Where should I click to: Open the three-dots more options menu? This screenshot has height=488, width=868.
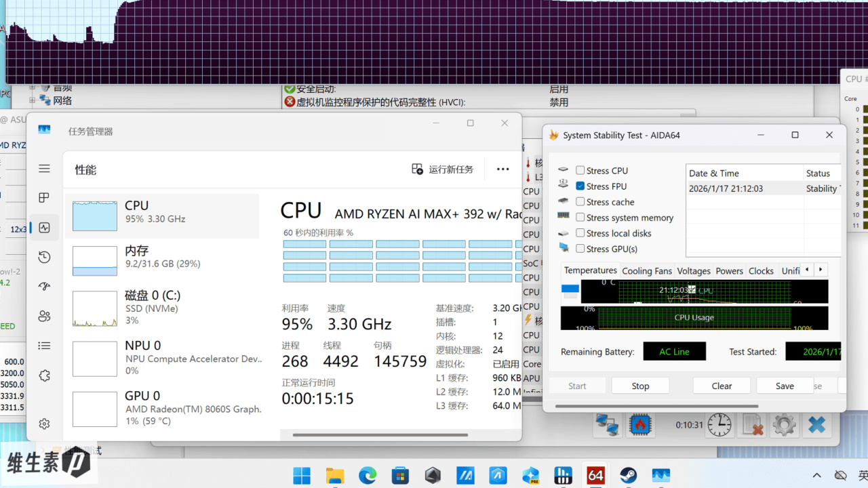click(502, 169)
